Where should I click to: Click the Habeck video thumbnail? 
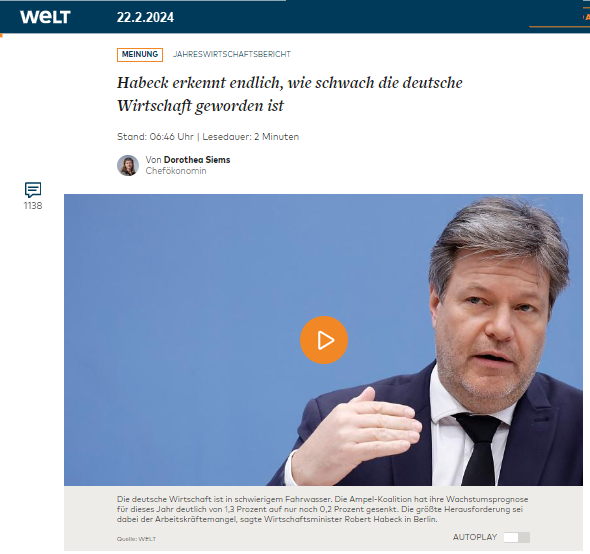click(323, 340)
